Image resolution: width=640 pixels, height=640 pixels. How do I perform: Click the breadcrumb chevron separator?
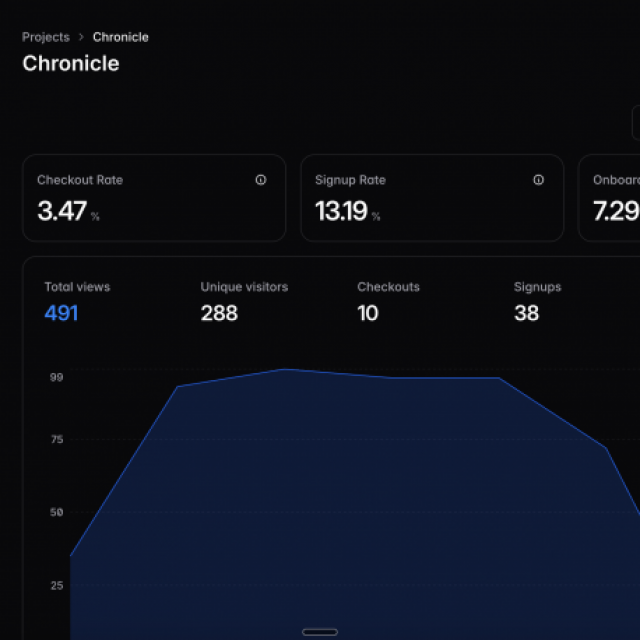(81, 37)
